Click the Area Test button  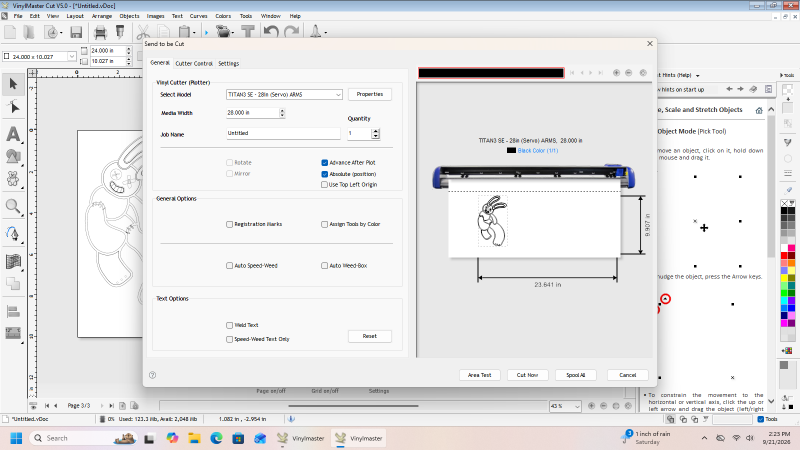click(x=480, y=375)
